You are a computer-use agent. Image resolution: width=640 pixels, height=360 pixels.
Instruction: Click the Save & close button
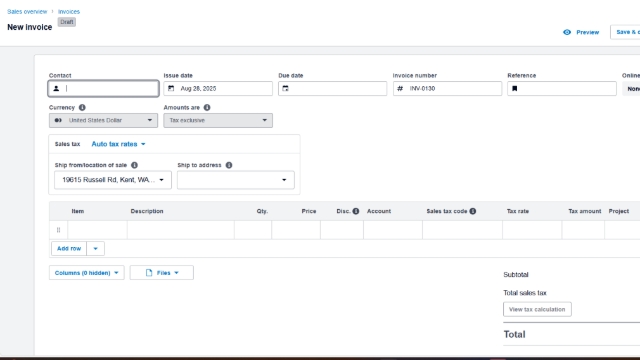(625, 32)
